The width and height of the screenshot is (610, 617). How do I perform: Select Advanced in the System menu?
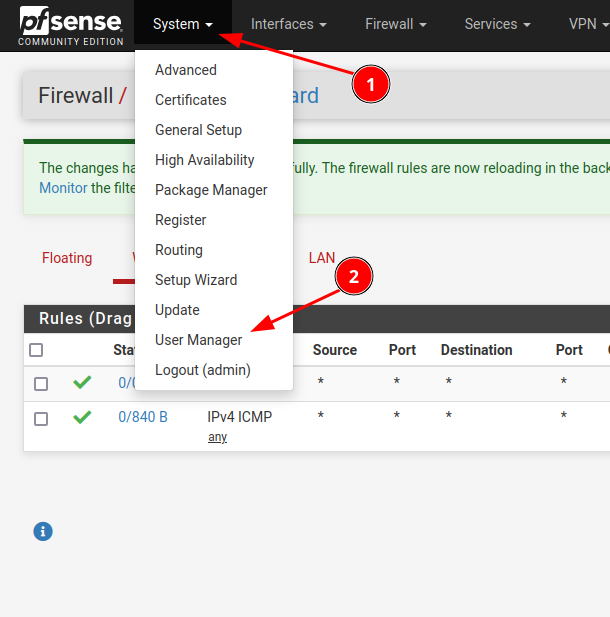[x=186, y=70]
